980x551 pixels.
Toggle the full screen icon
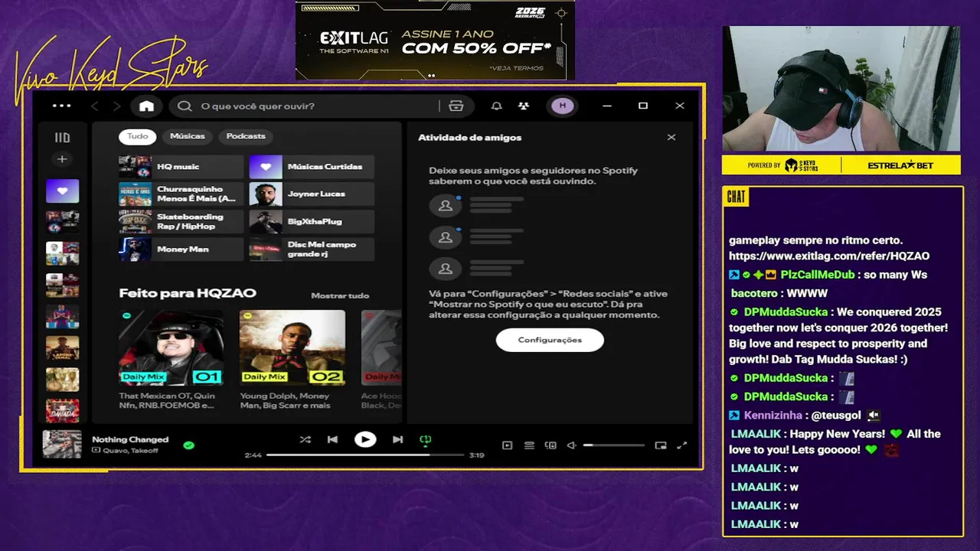coord(682,445)
